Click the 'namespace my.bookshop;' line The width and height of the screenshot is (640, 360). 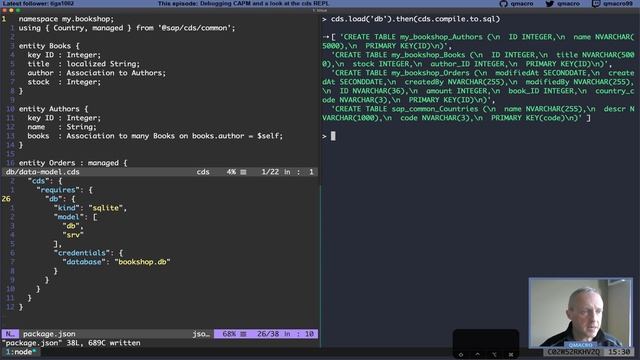(66, 19)
